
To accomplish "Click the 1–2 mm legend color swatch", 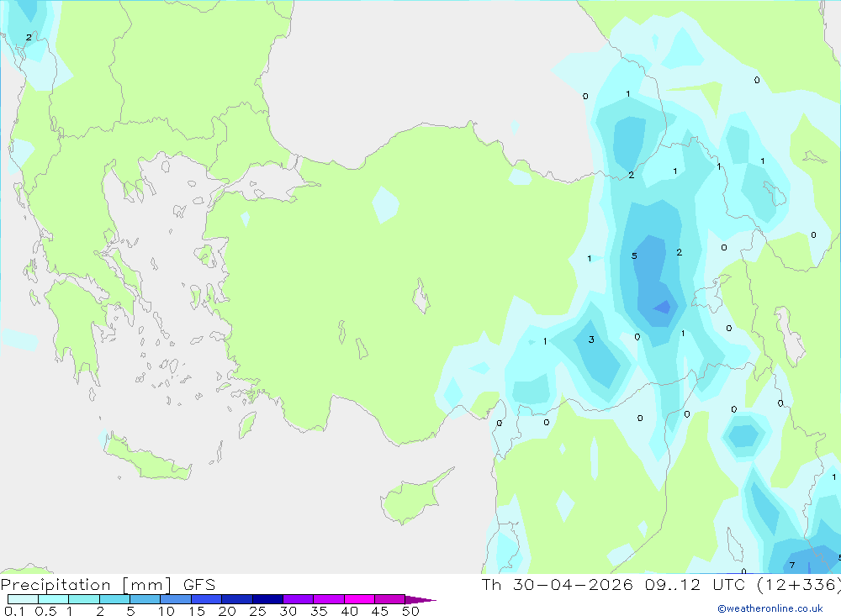I will click(x=84, y=599).
